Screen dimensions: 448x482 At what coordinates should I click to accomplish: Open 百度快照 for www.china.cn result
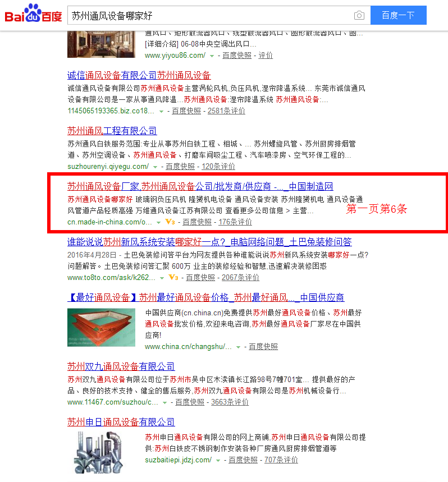[263, 347]
